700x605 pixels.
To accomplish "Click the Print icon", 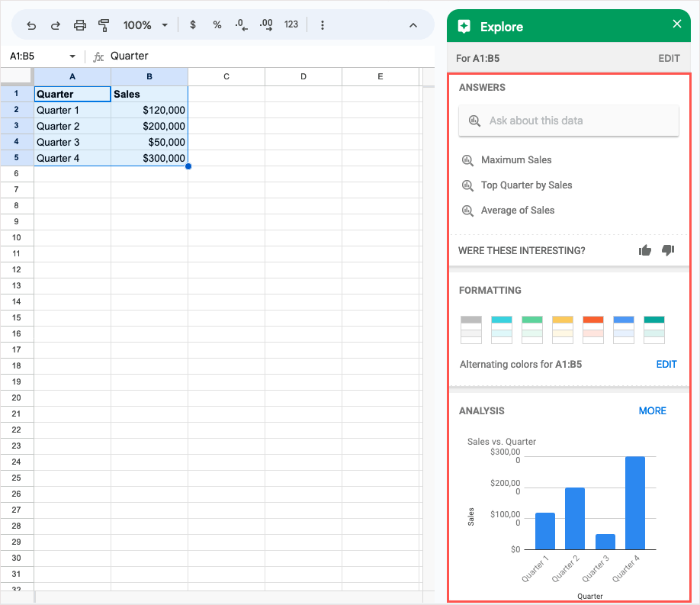I will pyautogui.click(x=80, y=25).
